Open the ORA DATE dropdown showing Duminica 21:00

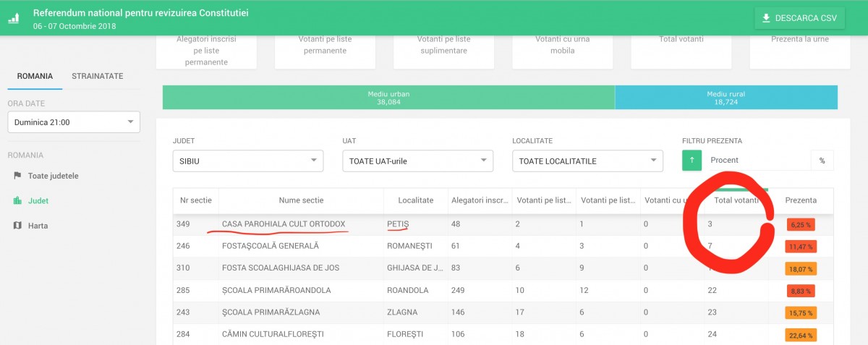74,122
